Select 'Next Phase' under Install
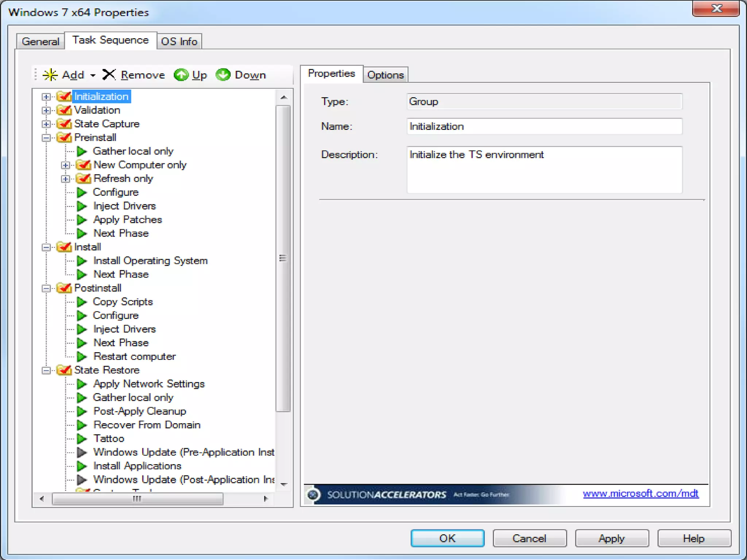The image size is (747, 560). click(x=121, y=274)
